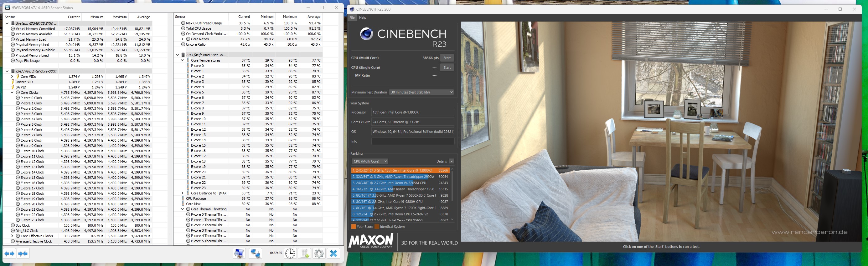Select the Max CPU/Thread Usage row
This screenshot has width=868, height=266.
click(248, 23)
